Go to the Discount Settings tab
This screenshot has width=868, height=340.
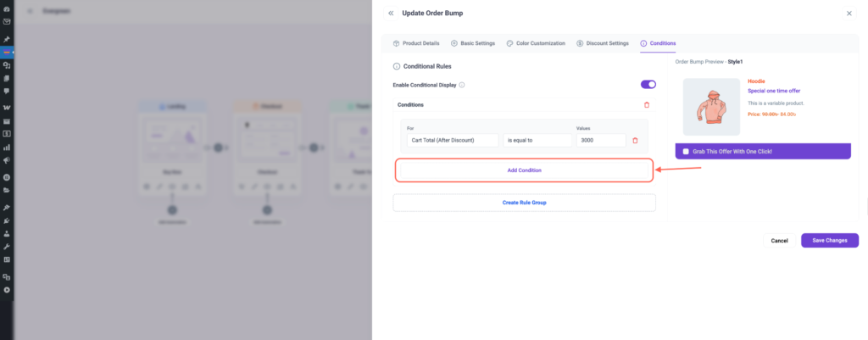point(602,43)
